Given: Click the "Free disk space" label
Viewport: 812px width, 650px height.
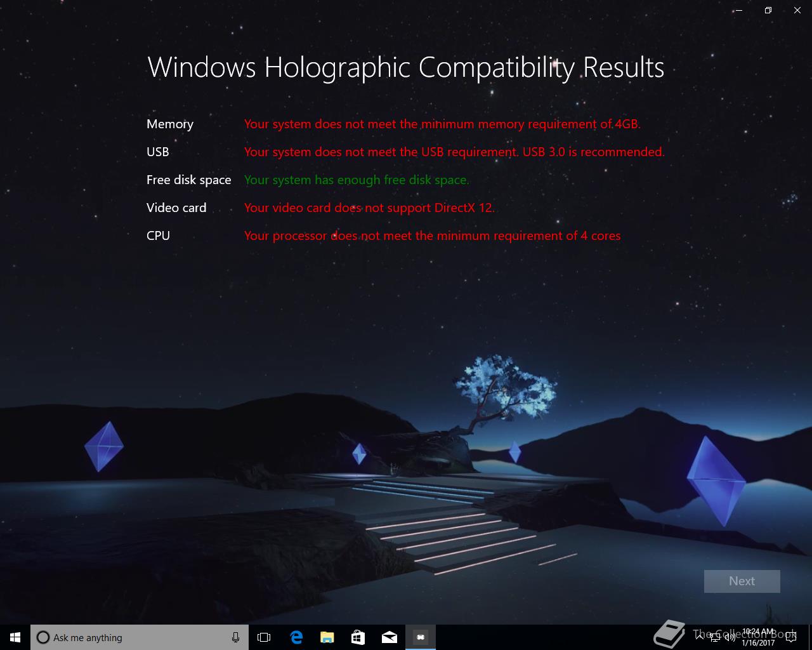Looking at the screenshot, I should pos(189,180).
